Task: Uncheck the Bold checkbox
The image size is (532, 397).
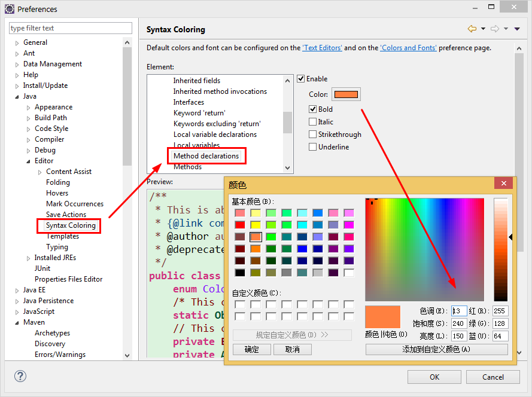Action: tap(312, 109)
